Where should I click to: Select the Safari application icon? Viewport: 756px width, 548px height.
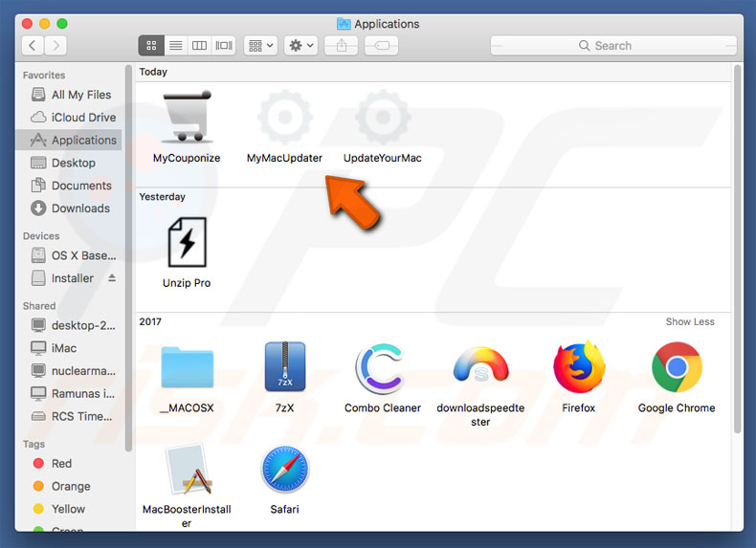(x=284, y=471)
